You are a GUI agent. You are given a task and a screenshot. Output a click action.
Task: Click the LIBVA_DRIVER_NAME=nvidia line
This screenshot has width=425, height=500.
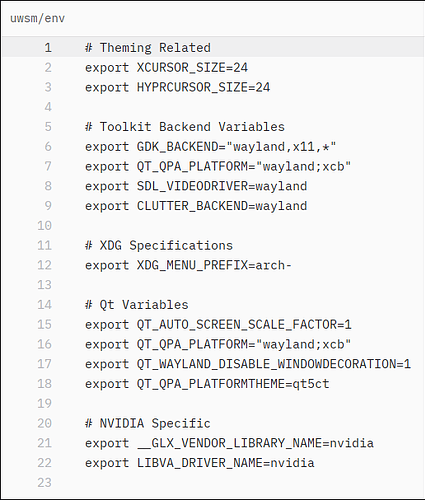pyautogui.click(x=200, y=463)
